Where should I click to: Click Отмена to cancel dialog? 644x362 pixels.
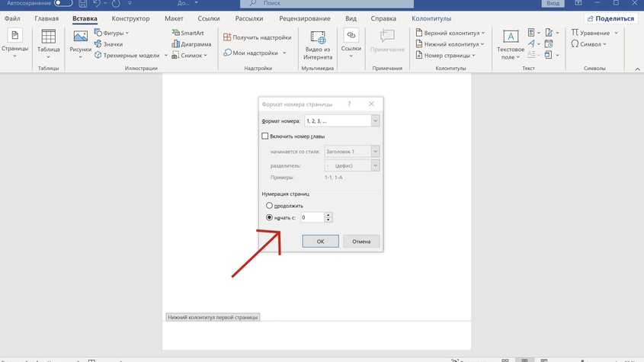point(361,241)
